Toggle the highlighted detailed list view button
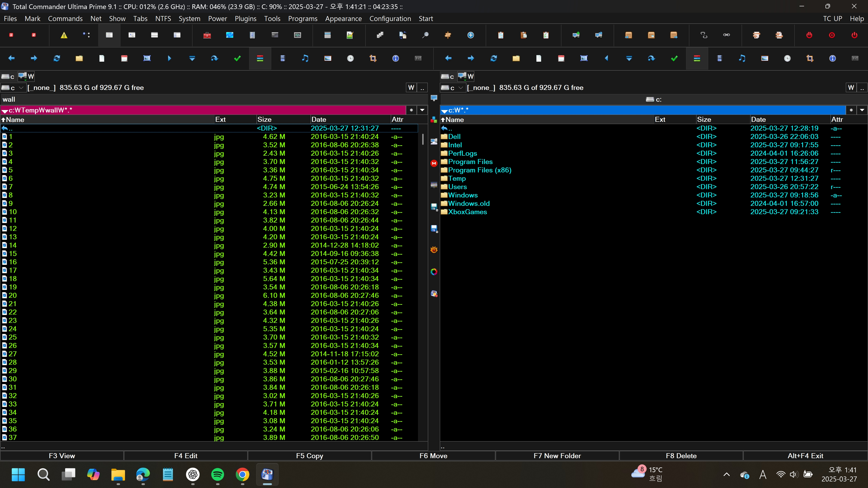The image size is (868, 488). [109, 35]
